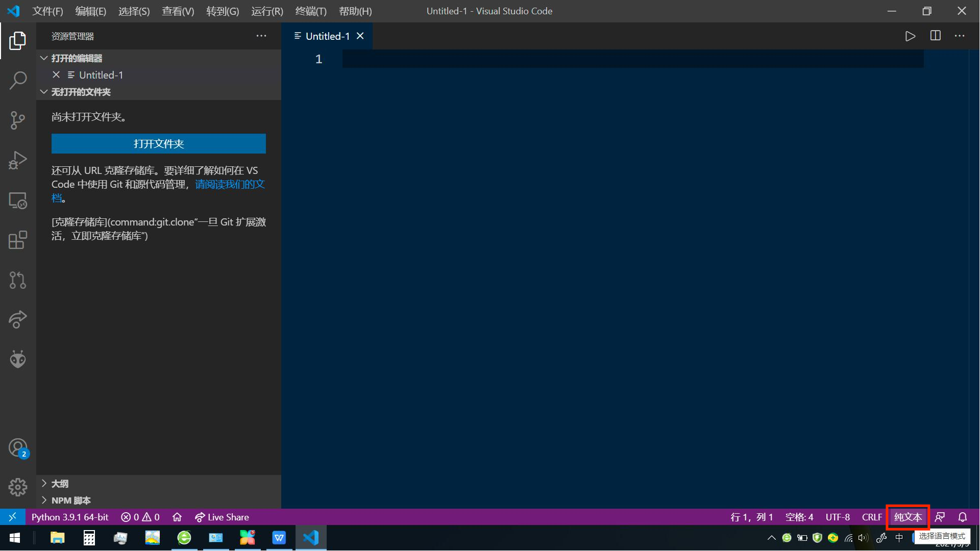
Task: Open the Search view in activity bar
Action: click(x=18, y=80)
